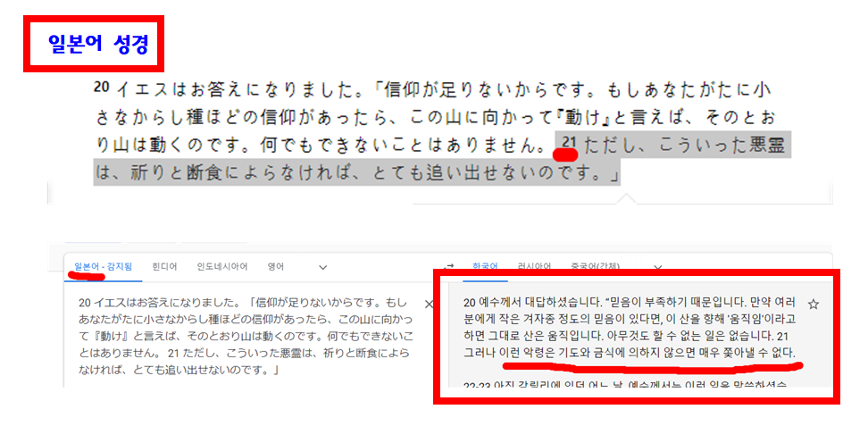Click verse number 20 in Bible passage
The image size is (868, 426).
click(x=101, y=87)
